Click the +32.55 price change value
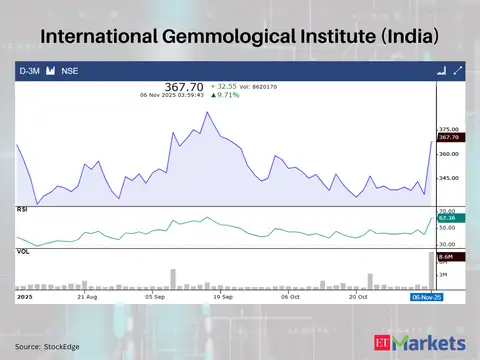 223,86
